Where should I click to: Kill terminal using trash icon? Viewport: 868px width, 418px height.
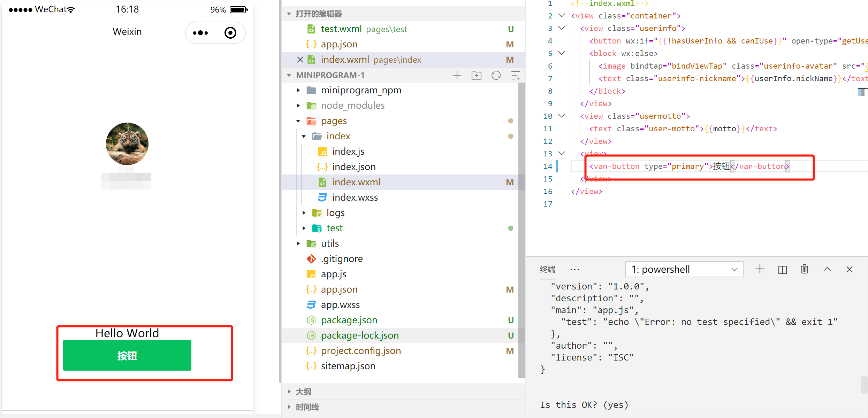pos(805,269)
